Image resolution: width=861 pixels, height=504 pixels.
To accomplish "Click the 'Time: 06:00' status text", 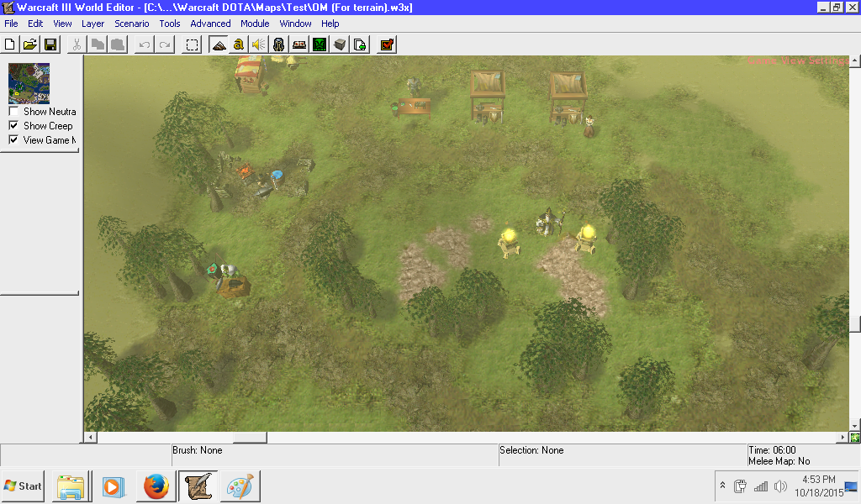I will pyautogui.click(x=772, y=450).
